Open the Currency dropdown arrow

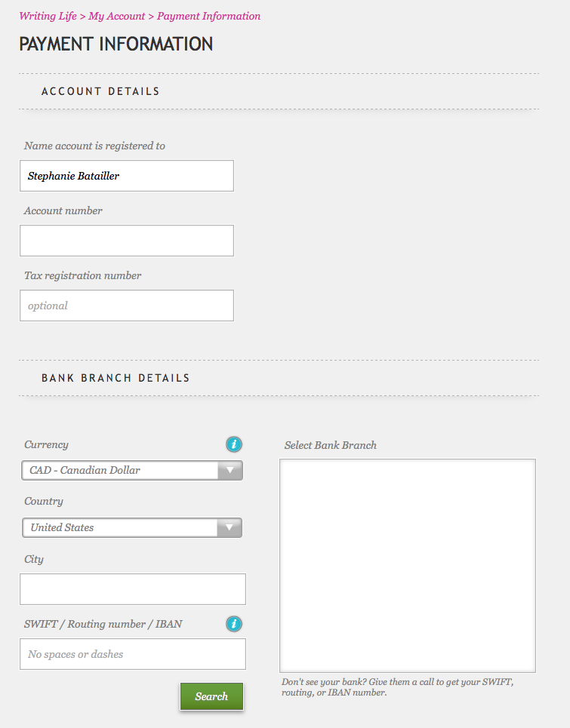coord(230,470)
